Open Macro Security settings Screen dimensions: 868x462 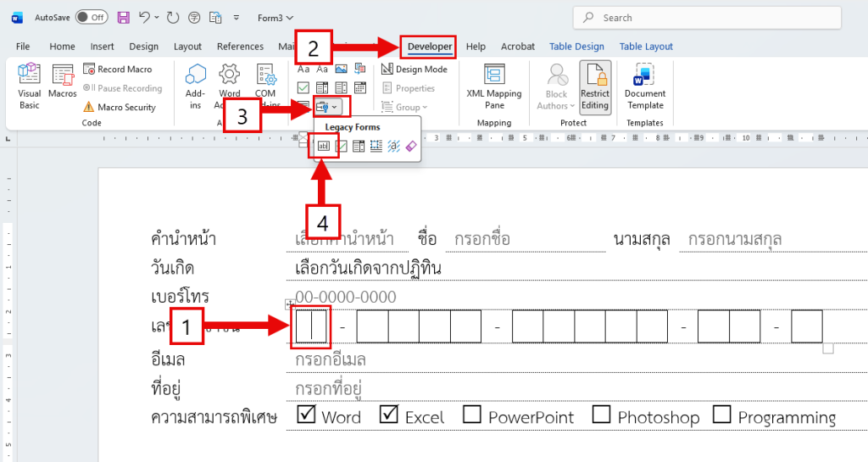click(x=120, y=107)
